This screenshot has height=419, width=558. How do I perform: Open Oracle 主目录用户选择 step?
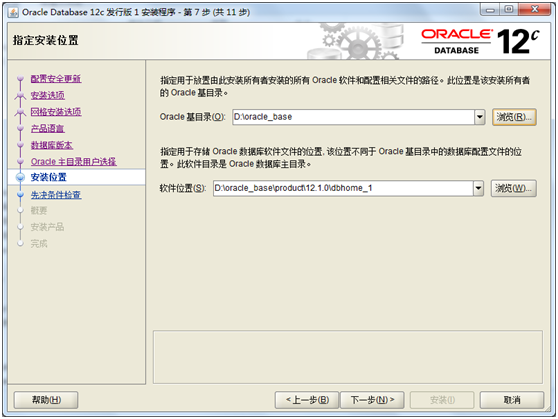pyautogui.click(x=73, y=162)
